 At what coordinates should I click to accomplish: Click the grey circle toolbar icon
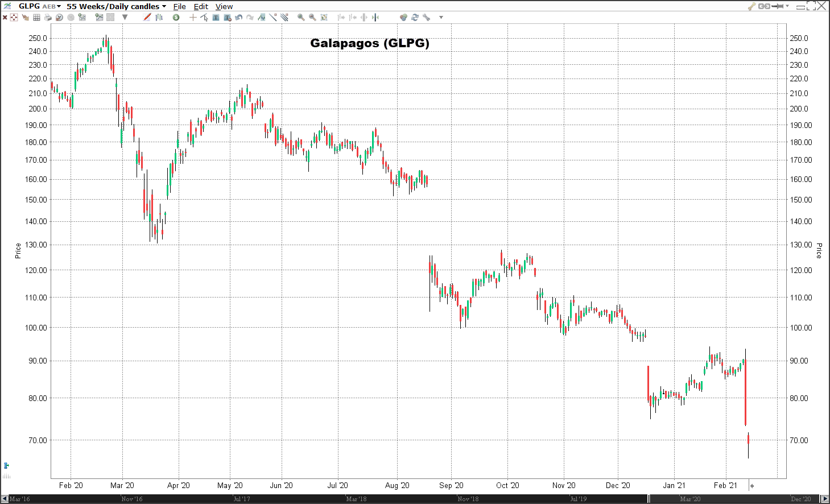tap(71, 17)
